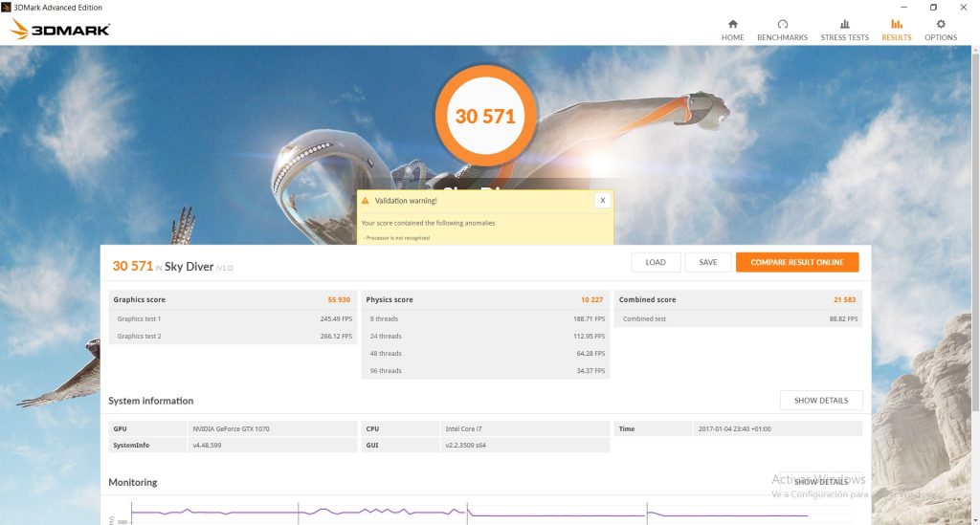Click the Combined score value 21 583
980x525 pixels.
point(844,299)
